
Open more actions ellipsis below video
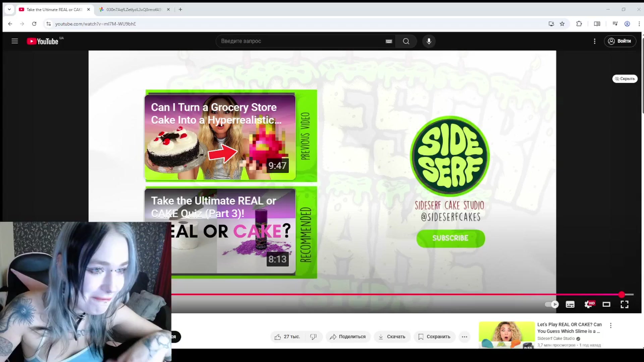coord(465,337)
